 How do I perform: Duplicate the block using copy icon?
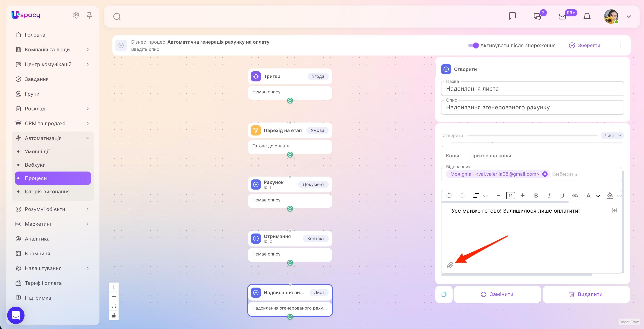(x=444, y=294)
